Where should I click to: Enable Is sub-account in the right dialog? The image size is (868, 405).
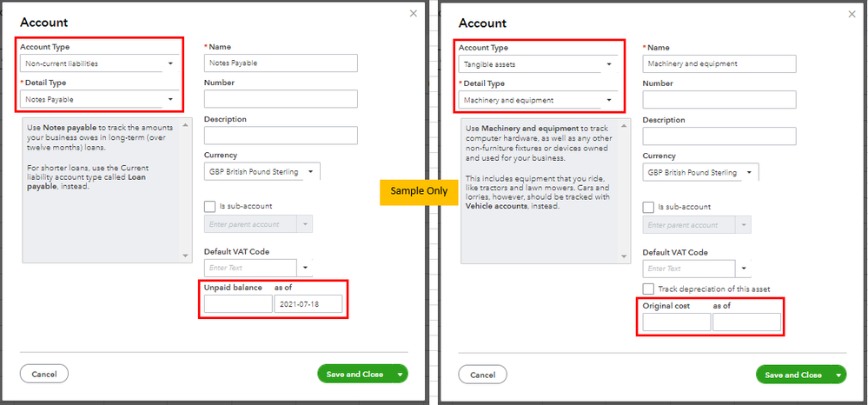648,207
